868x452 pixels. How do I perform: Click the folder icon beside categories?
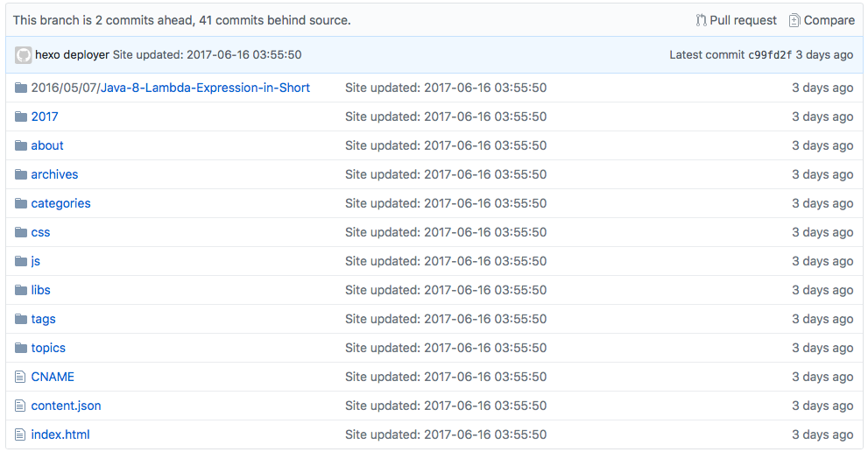tap(21, 203)
